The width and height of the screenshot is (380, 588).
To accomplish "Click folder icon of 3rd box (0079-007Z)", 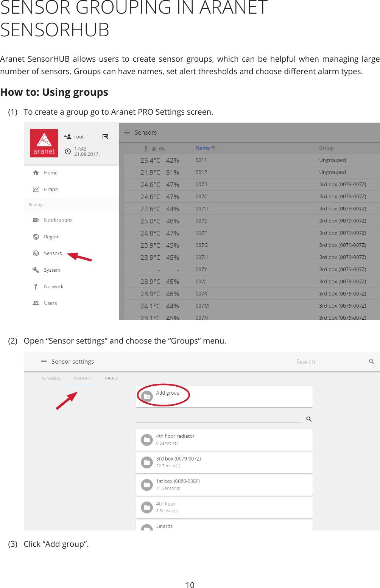I will coord(147,462).
